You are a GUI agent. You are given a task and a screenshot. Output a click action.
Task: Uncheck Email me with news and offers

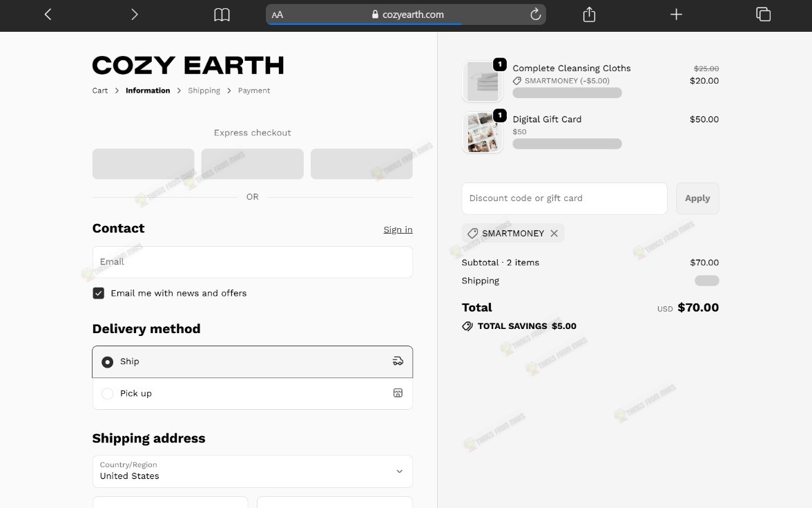pos(98,293)
